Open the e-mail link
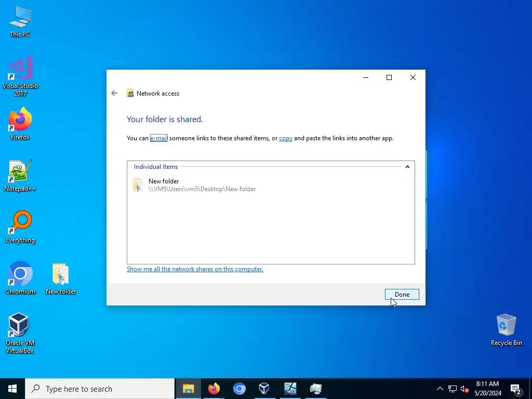Image resolution: width=532 pixels, height=399 pixels. (x=159, y=138)
